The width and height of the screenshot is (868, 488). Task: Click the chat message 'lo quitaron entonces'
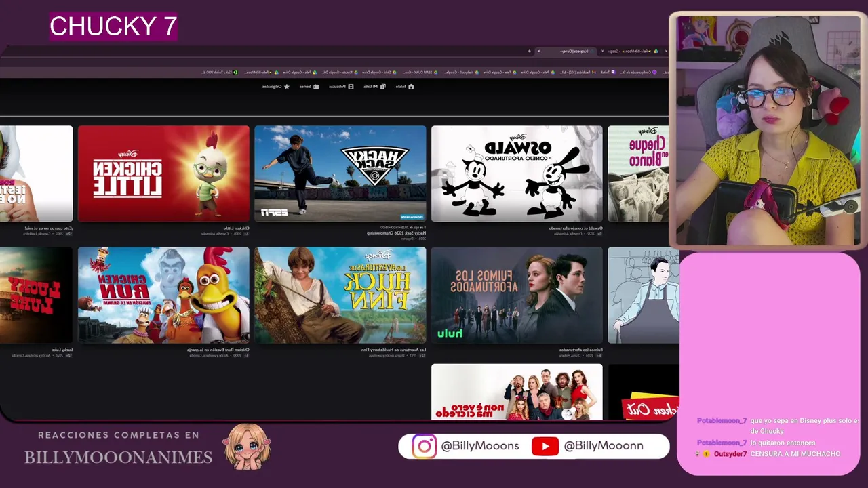783,443
